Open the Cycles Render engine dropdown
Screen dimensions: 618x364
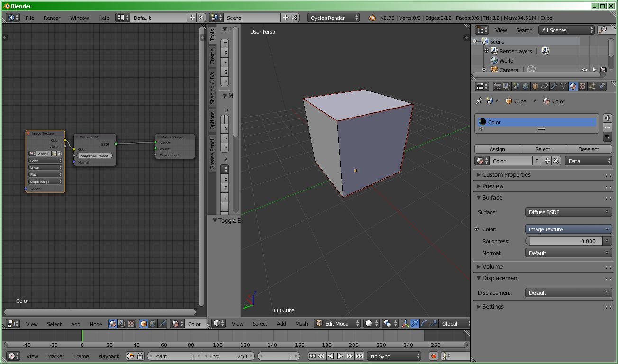pyautogui.click(x=333, y=18)
